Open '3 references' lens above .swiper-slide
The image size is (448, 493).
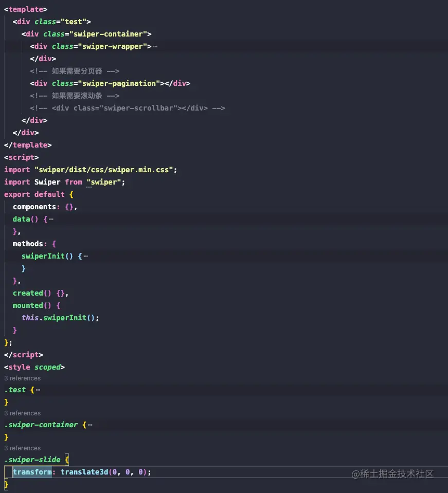22,448
